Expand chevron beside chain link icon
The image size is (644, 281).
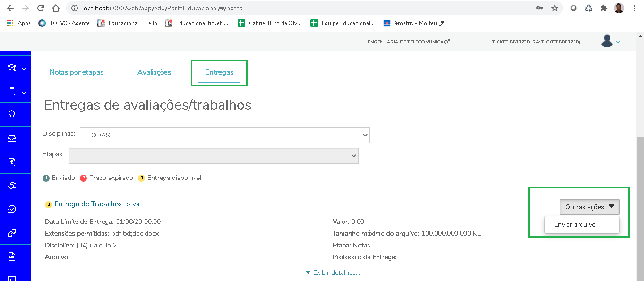coord(24,234)
